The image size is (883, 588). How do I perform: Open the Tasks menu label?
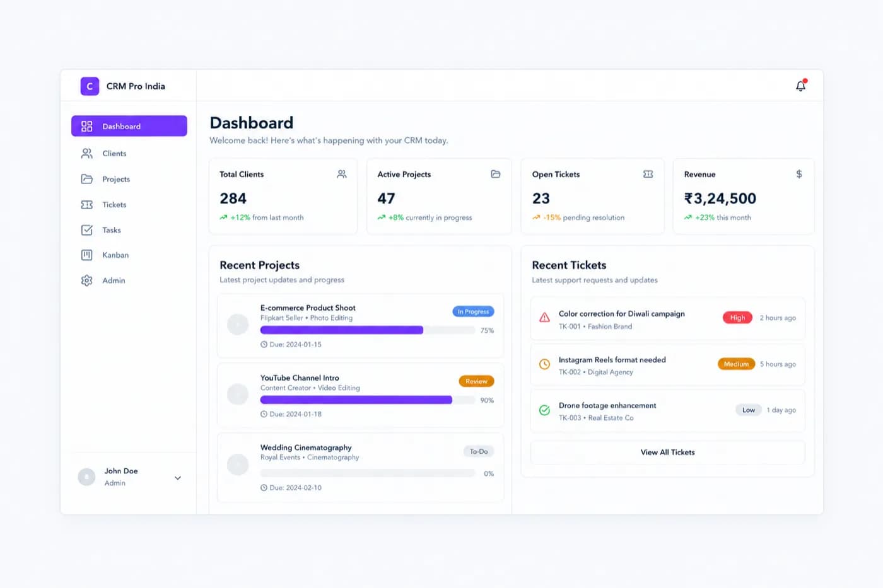(x=112, y=230)
